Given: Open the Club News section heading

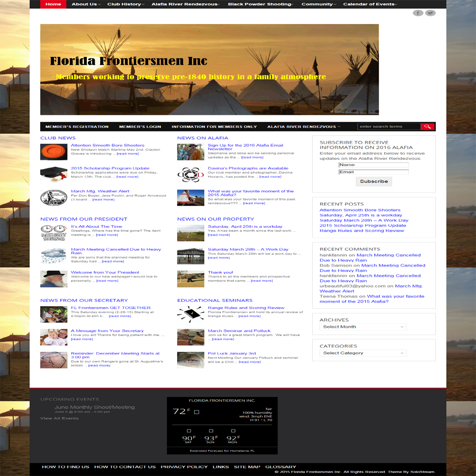Looking at the screenshot, I should [58, 138].
